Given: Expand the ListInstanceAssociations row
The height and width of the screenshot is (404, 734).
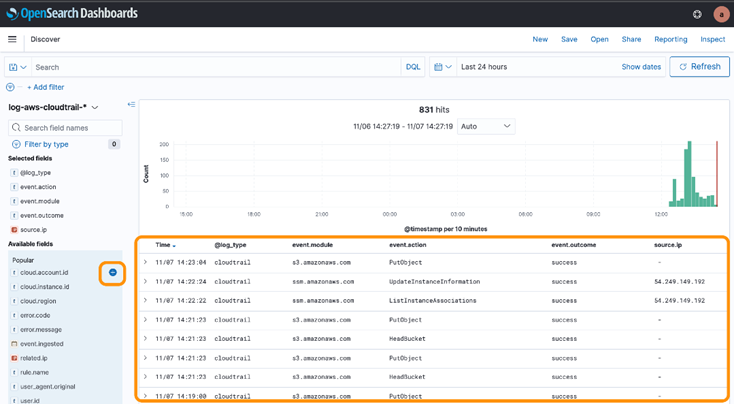Looking at the screenshot, I should (145, 301).
